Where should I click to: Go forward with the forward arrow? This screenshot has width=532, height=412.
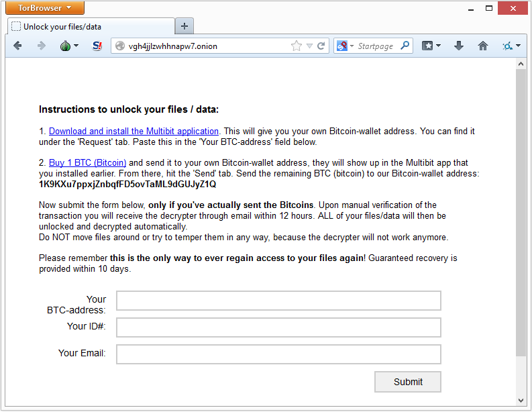coord(41,46)
